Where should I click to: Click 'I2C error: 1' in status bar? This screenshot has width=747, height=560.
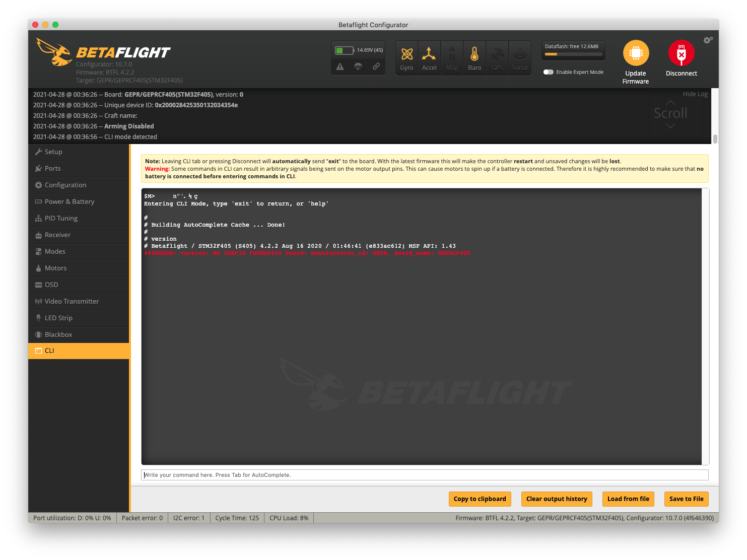[189, 518]
